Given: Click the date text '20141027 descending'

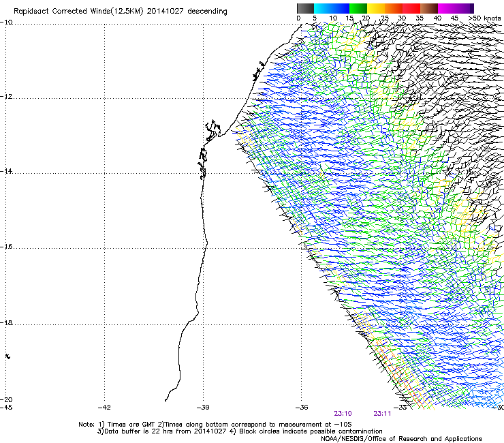Looking at the screenshot, I should click(x=187, y=12).
